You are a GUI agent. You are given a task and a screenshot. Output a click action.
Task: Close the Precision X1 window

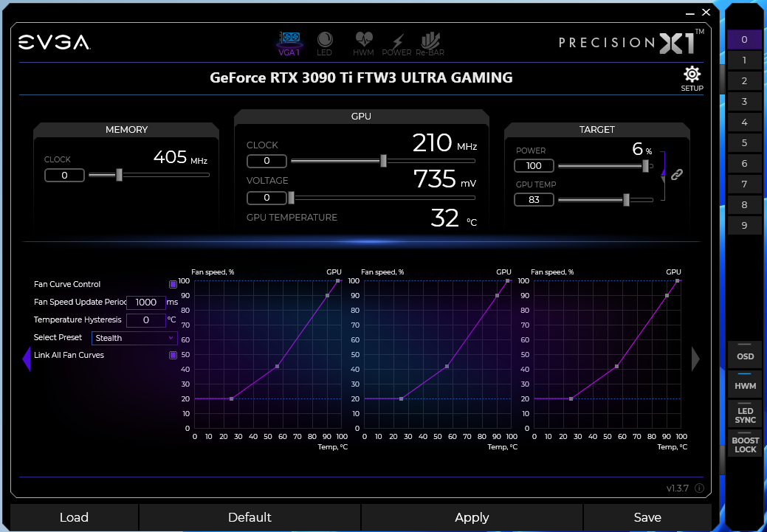click(x=706, y=13)
